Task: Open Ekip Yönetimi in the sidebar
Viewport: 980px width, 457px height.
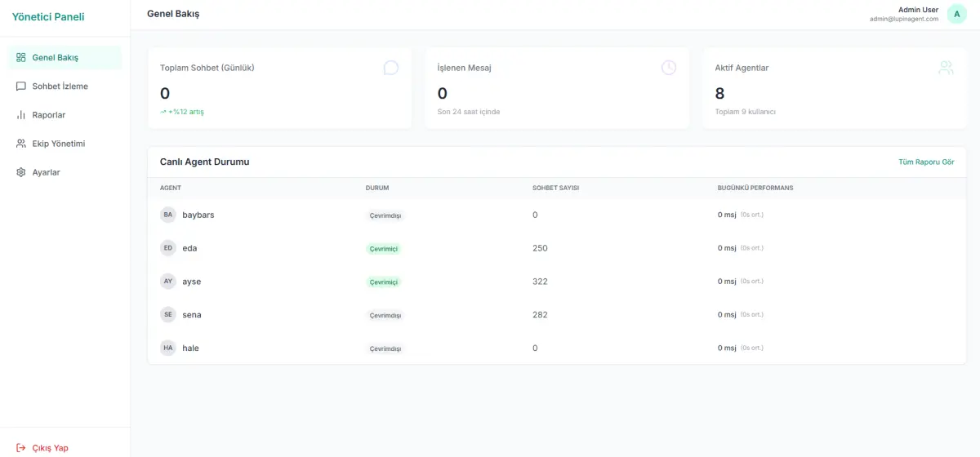Action: (65, 144)
